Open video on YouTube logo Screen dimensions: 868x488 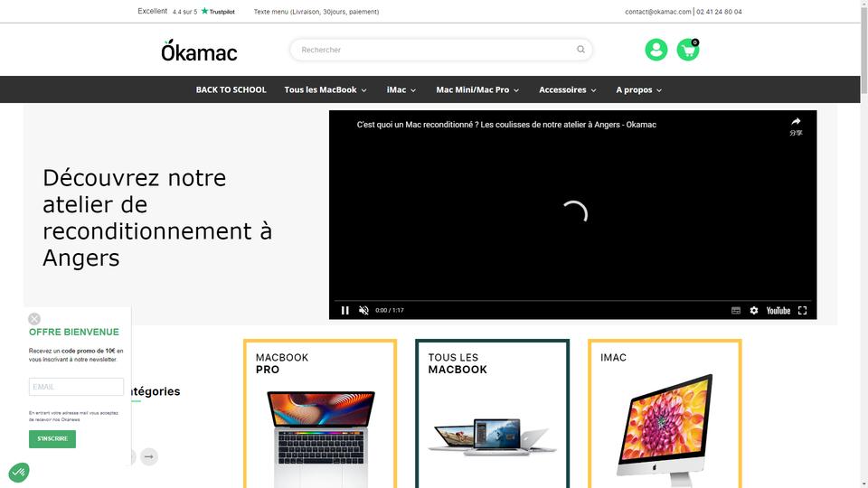pyautogui.click(x=778, y=310)
